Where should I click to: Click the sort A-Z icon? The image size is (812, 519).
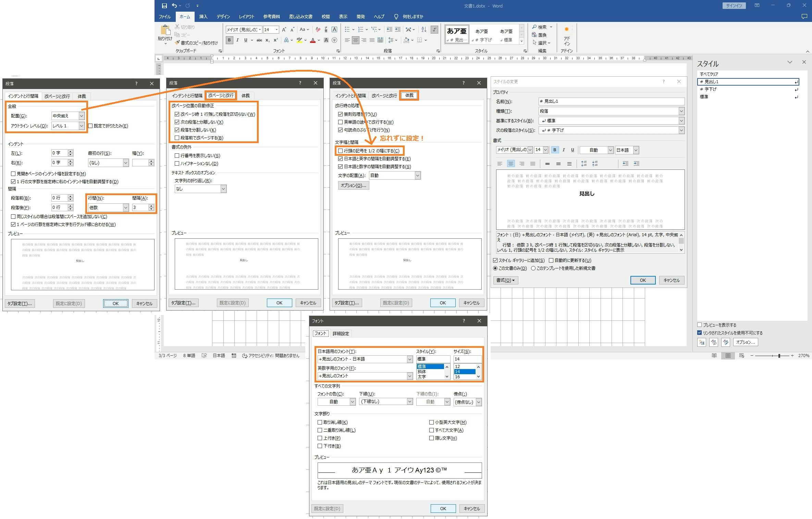tap(424, 29)
